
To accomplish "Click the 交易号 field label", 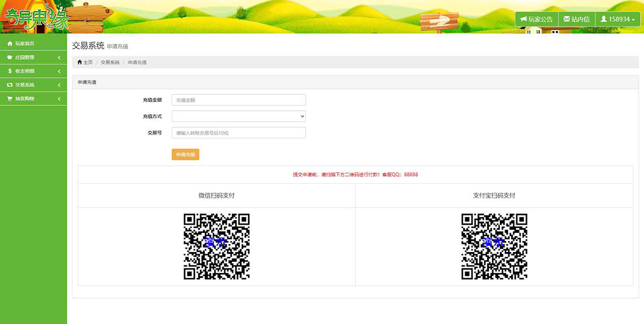I will tap(155, 133).
